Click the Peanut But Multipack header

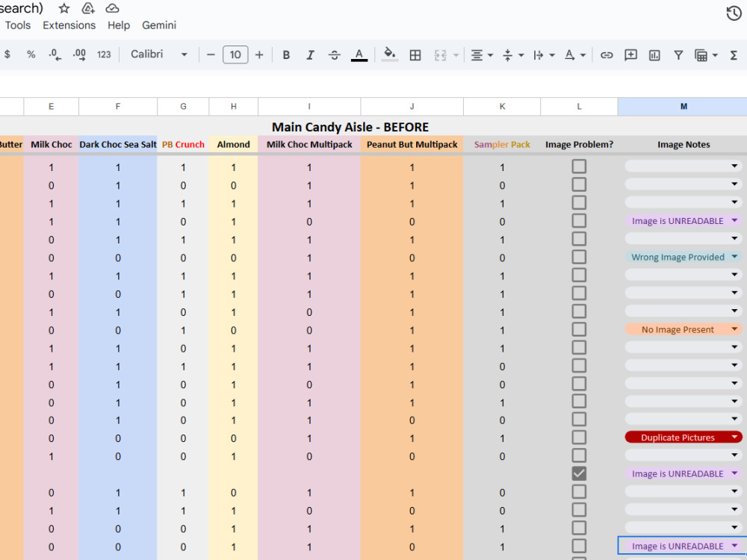coord(412,145)
